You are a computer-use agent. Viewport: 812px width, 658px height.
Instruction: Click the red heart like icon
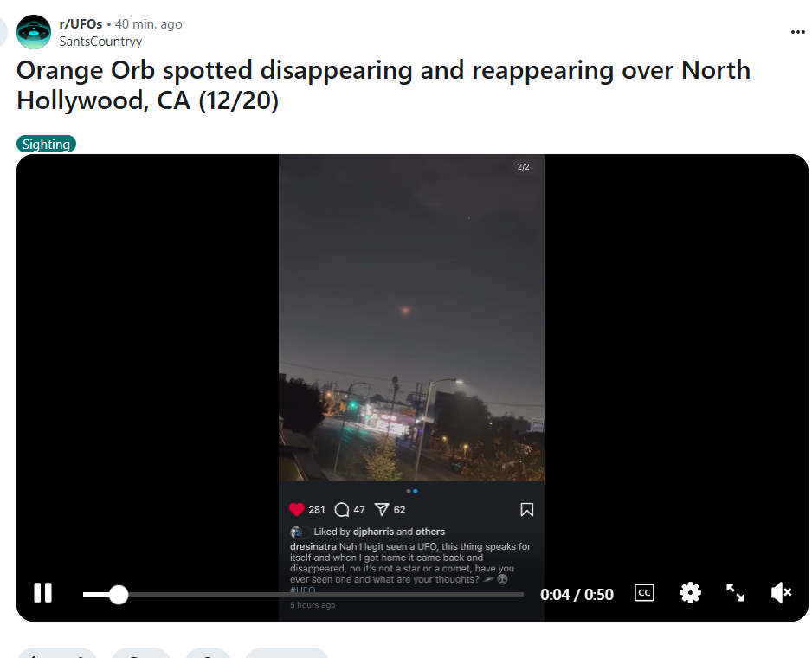297,509
